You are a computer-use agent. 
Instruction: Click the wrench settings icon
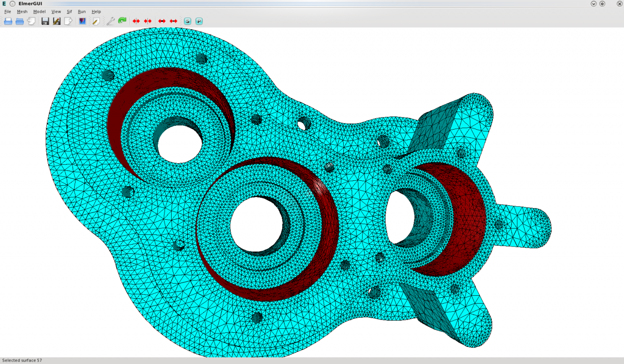pyautogui.click(x=111, y=21)
